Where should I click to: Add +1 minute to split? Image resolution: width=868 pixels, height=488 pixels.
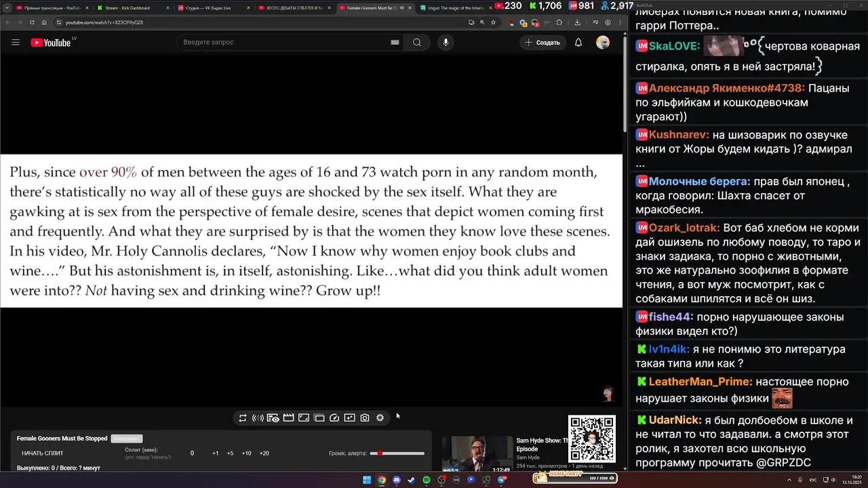215,453
